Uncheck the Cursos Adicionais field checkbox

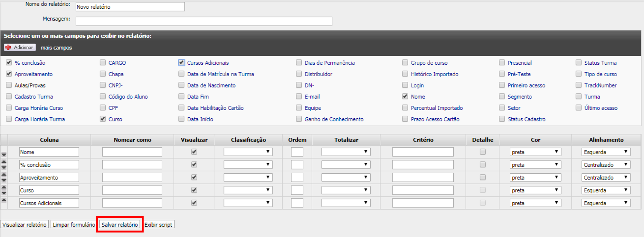(182, 63)
